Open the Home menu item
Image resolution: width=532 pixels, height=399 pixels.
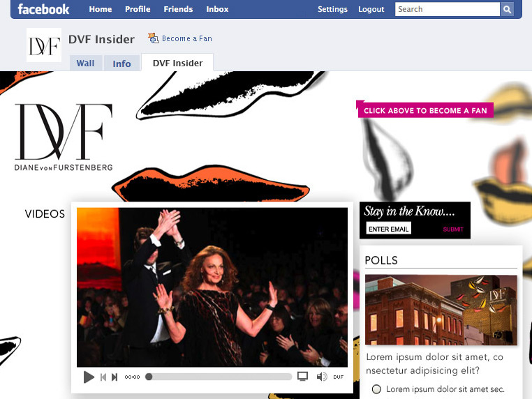[101, 9]
